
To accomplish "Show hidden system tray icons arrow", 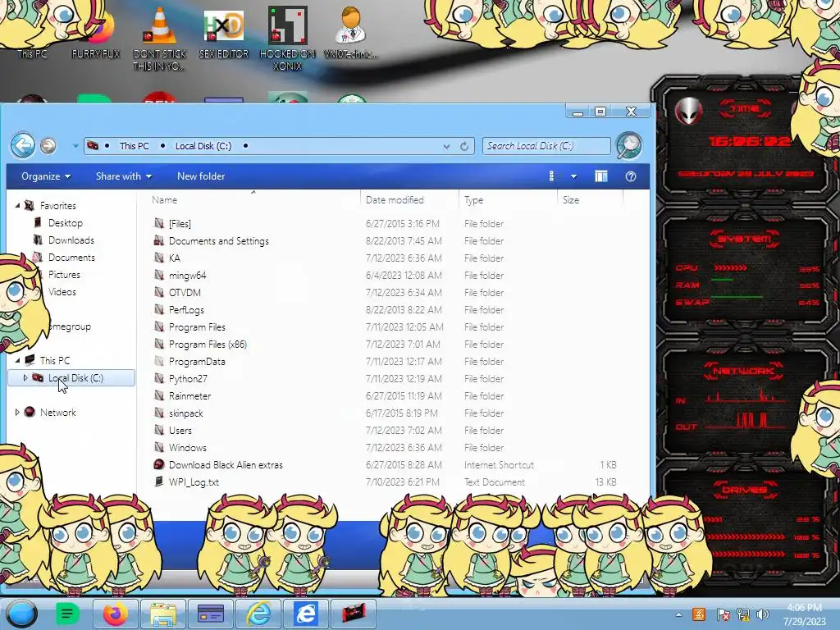I will click(678, 614).
